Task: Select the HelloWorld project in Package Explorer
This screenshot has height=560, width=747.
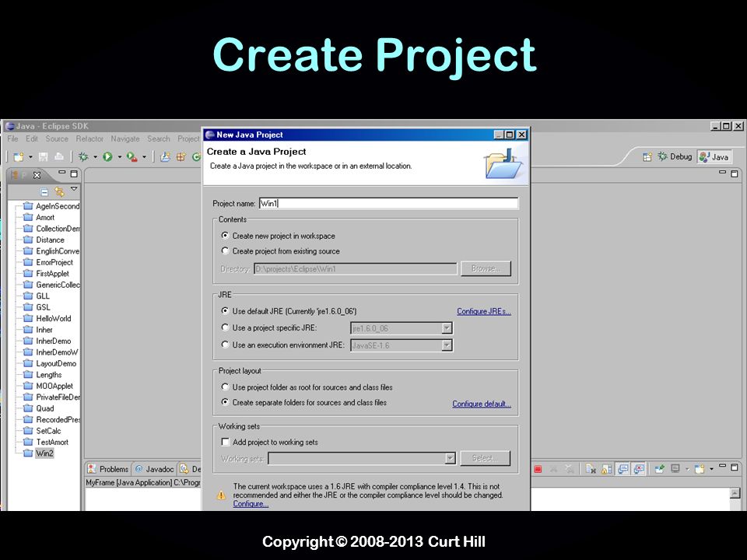Action: pyautogui.click(x=47, y=319)
